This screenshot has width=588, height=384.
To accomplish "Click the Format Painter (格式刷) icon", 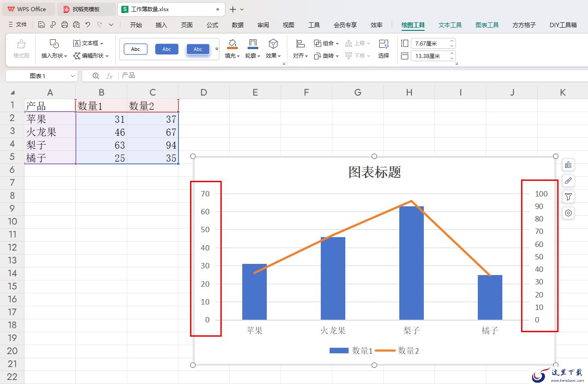I will tap(21, 44).
